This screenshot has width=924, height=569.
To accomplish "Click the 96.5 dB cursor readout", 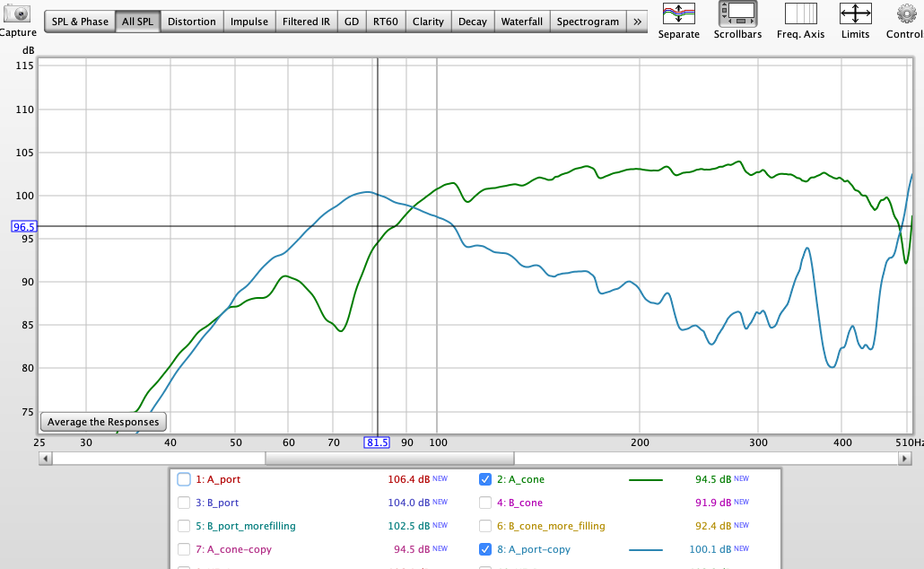I will pos(24,226).
